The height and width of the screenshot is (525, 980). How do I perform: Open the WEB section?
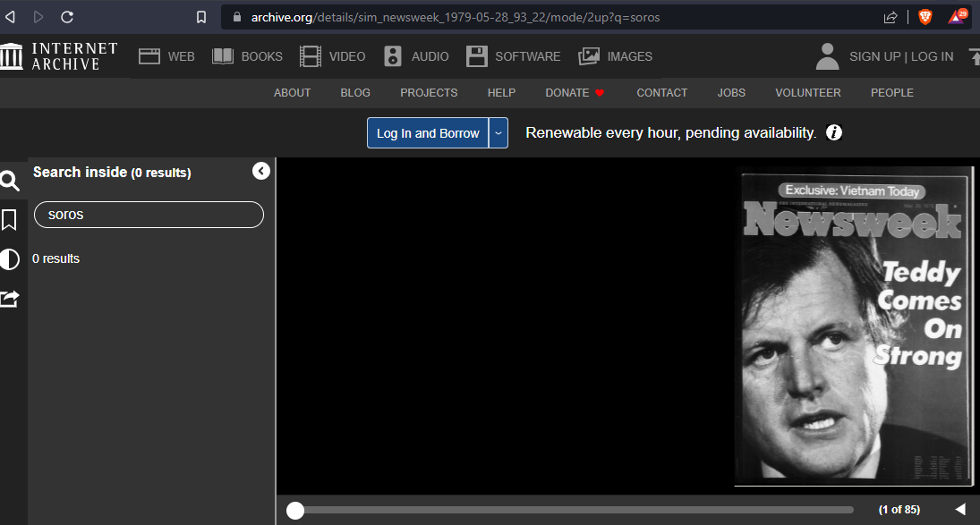click(166, 56)
